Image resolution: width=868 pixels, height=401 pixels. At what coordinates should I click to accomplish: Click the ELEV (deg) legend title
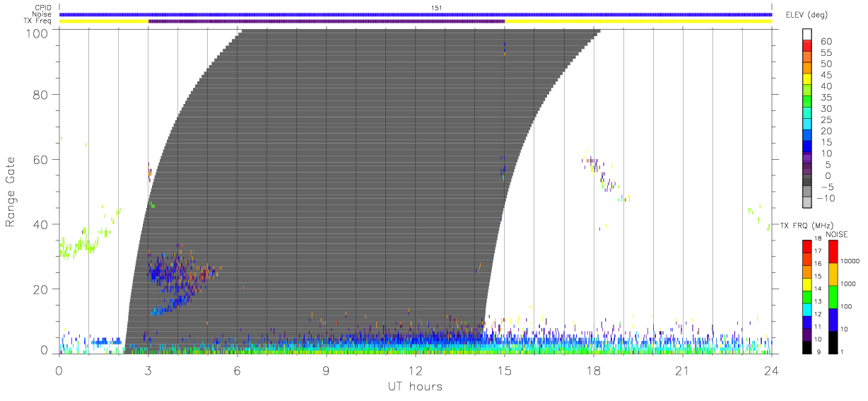pyautogui.click(x=807, y=15)
